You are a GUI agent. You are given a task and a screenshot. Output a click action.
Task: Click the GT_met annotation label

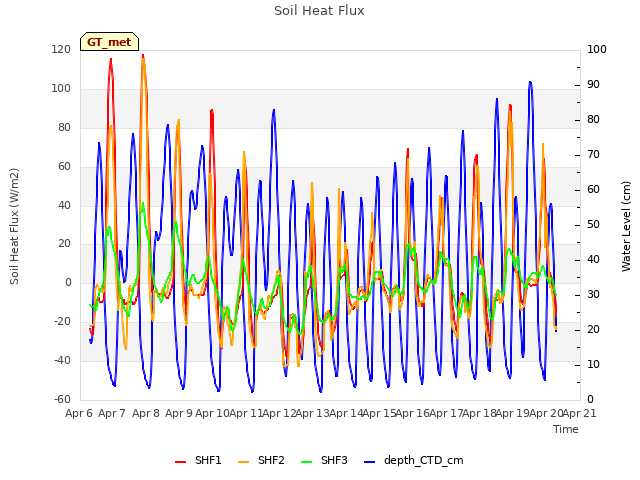coord(109,42)
